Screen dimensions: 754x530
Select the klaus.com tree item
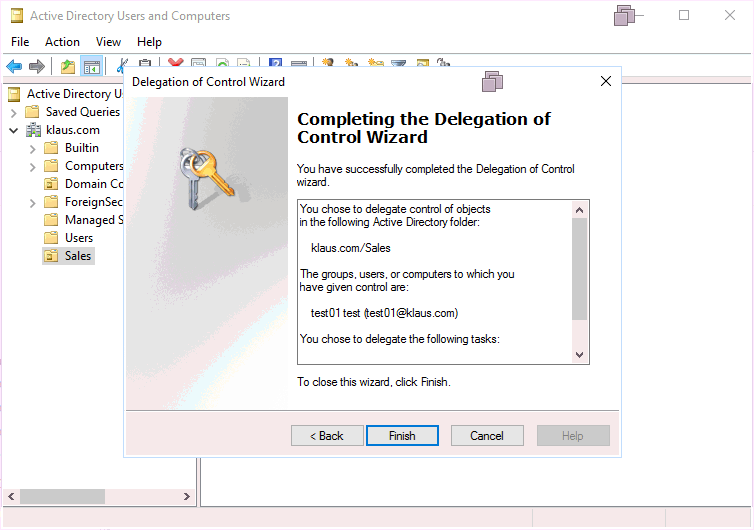73,130
